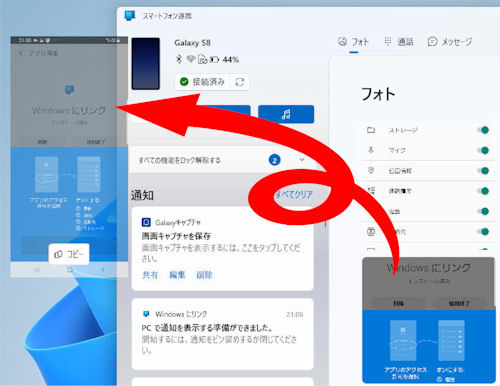This screenshot has height=386, width=500.
Task: Open the メッセージ tab
Action: pos(450,42)
